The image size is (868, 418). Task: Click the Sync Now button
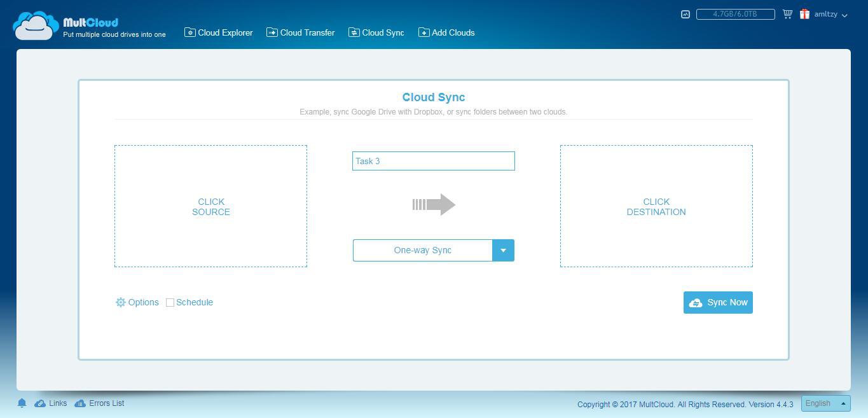[x=718, y=302]
